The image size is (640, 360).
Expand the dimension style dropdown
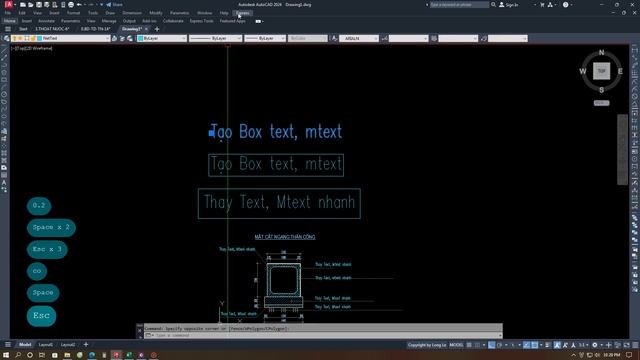(425, 38)
